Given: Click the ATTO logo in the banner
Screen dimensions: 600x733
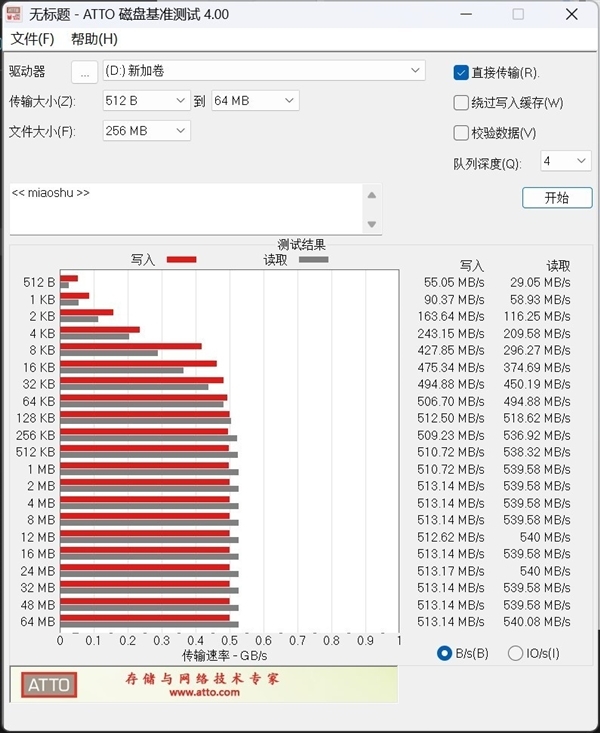Looking at the screenshot, I should [x=48, y=685].
